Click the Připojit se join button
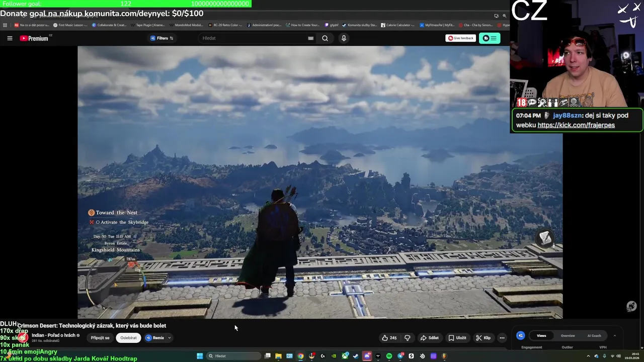Image resolution: width=644 pixels, height=362 pixels. (100, 338)
